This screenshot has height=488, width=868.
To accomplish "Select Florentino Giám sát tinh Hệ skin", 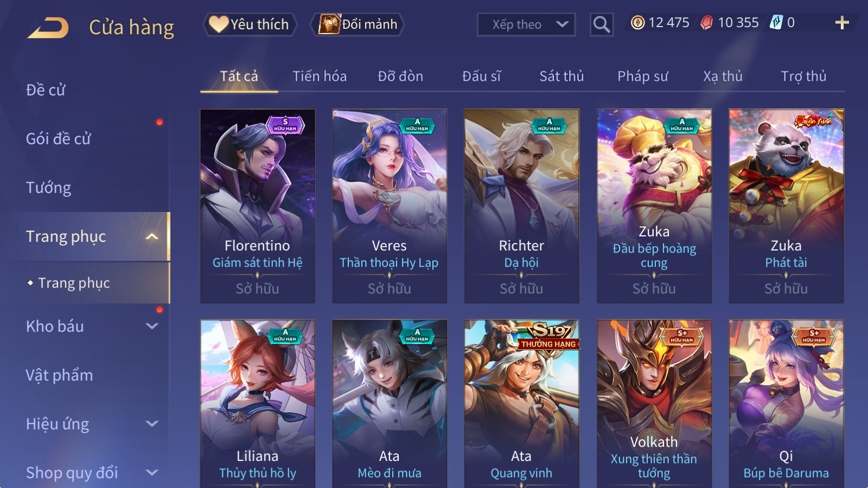I will click(x=258, y=206).
